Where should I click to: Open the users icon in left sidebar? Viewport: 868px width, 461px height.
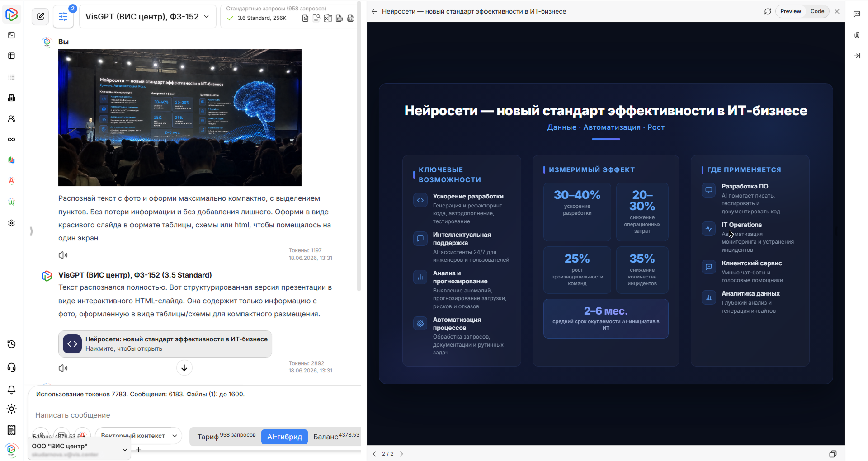12,119
